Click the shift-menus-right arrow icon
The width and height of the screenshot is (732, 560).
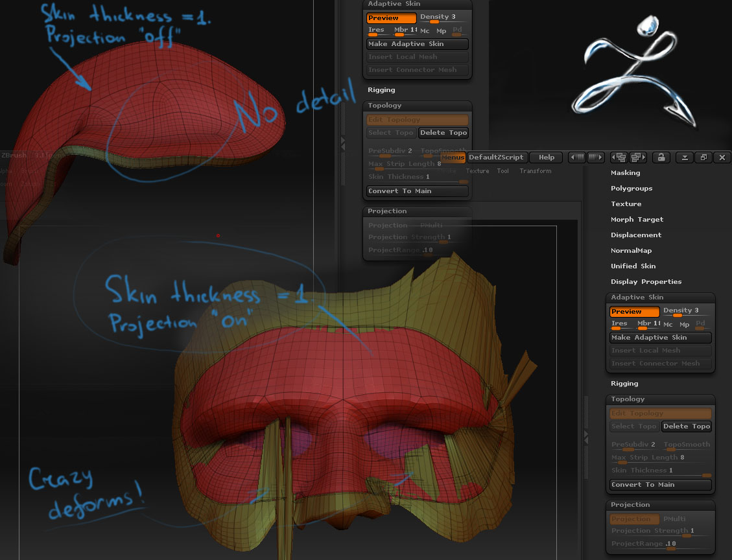[596, 157]
